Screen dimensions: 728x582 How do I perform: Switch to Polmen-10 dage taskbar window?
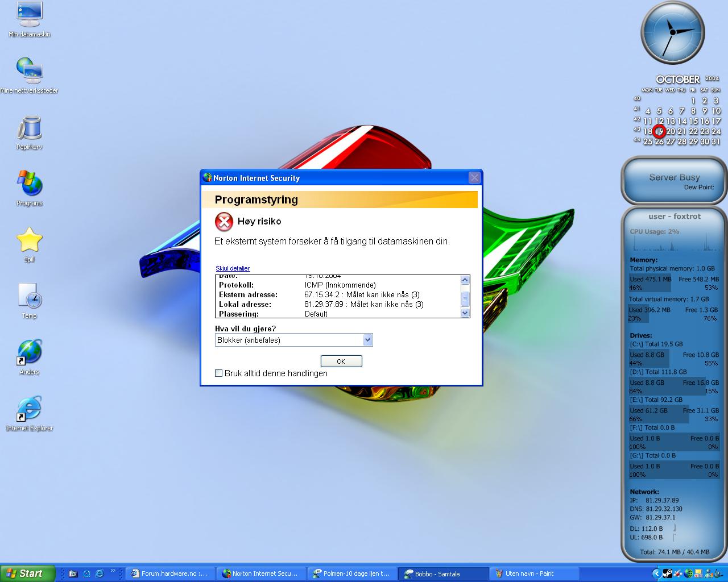(x=353, y=573)
